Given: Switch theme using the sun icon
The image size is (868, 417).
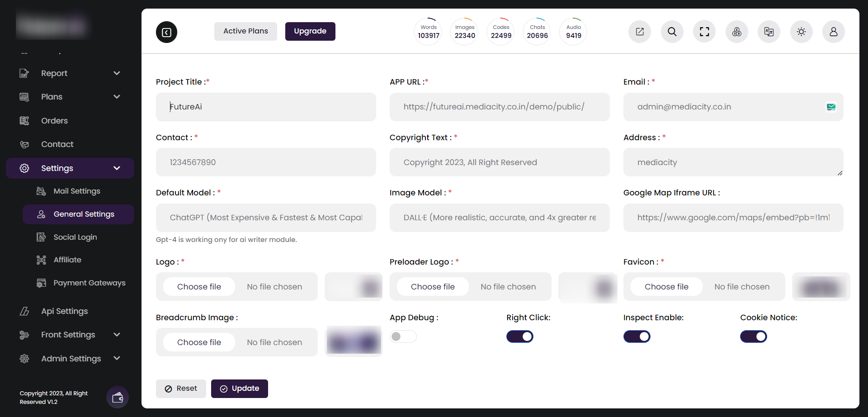Looking at the screenshot, I should [x=801, y=32].
